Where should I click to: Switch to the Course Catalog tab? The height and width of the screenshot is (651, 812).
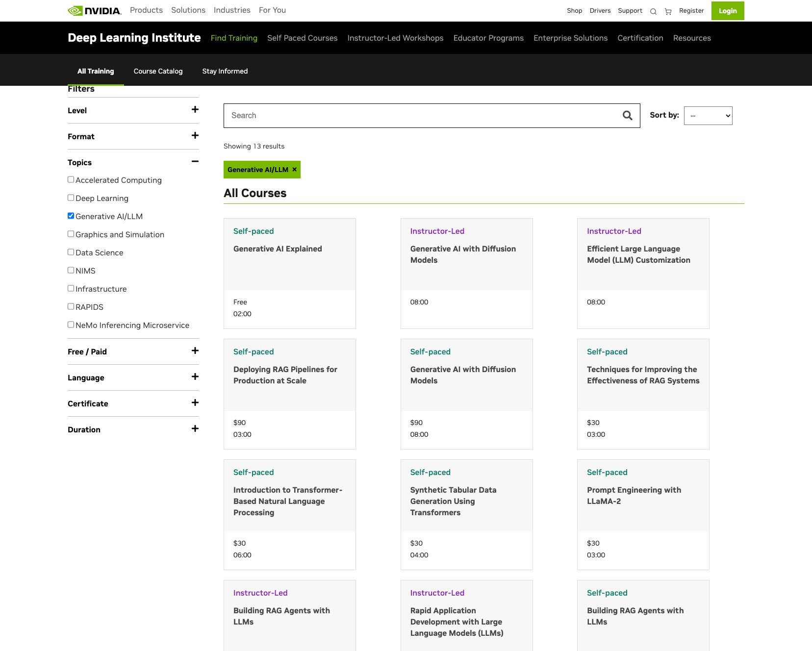(158, 71)
